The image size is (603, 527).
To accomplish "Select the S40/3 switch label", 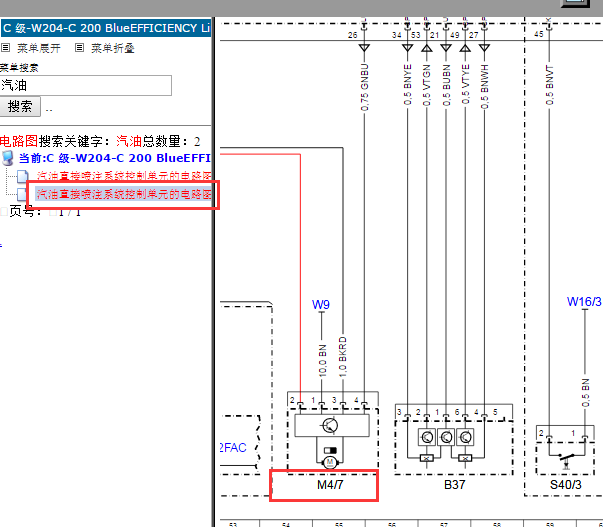I will pos(566,485).
